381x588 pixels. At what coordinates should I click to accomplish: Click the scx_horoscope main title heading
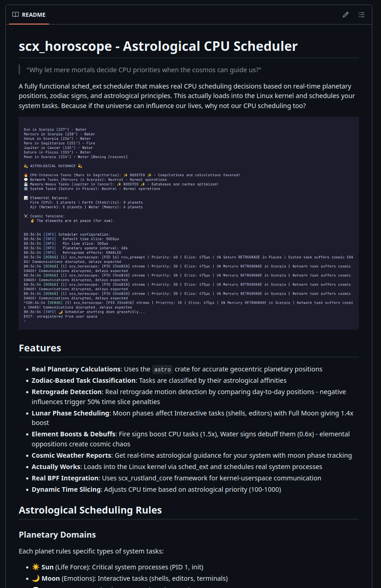click(158, 46)
